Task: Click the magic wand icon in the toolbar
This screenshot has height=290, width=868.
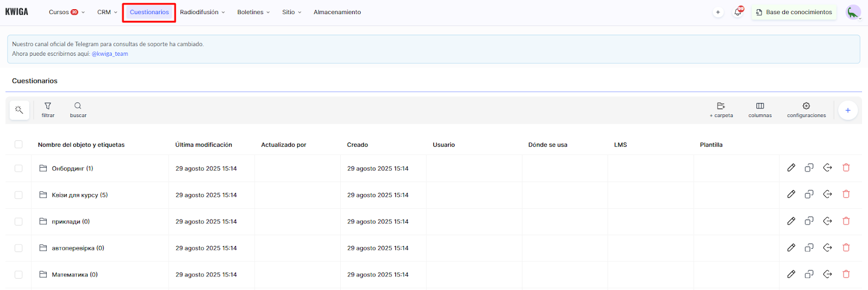Action: 19,110
